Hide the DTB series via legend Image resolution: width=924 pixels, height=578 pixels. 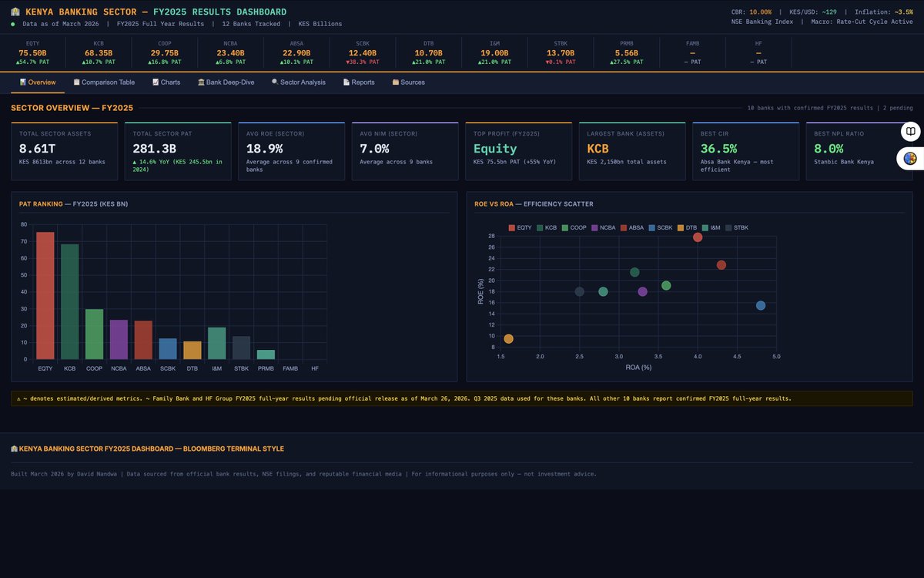[688, 228]
